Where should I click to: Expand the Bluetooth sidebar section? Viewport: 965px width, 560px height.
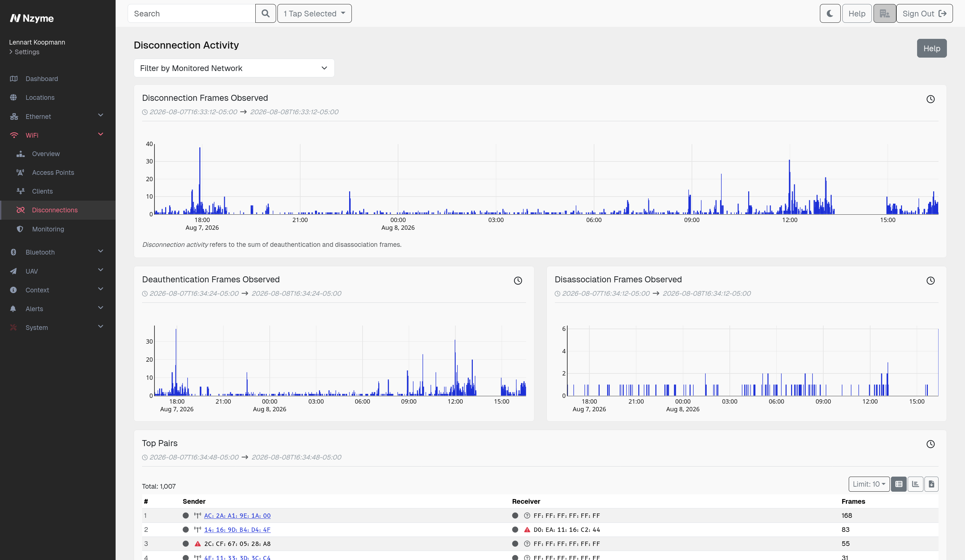pos(57,252)
